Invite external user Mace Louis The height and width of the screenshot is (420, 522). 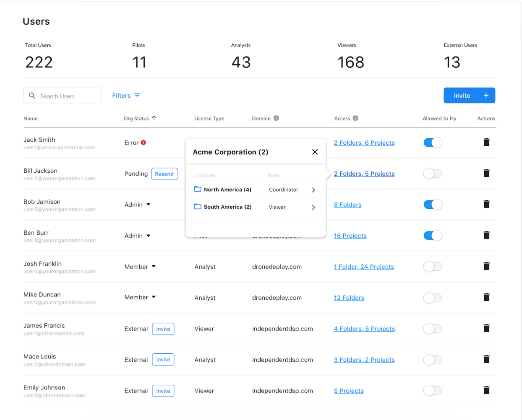pyautogui.click(x=163, y=360)
